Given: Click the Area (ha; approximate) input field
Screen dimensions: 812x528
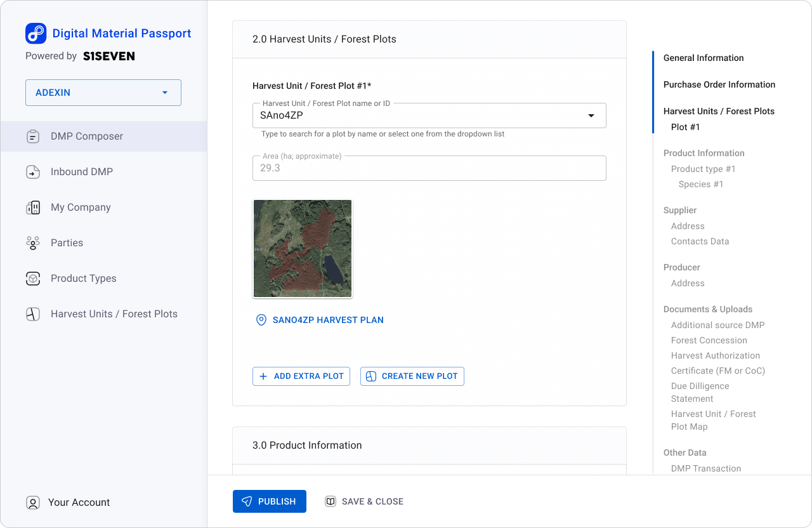Looking at the screenshot, I should [429, 168].
